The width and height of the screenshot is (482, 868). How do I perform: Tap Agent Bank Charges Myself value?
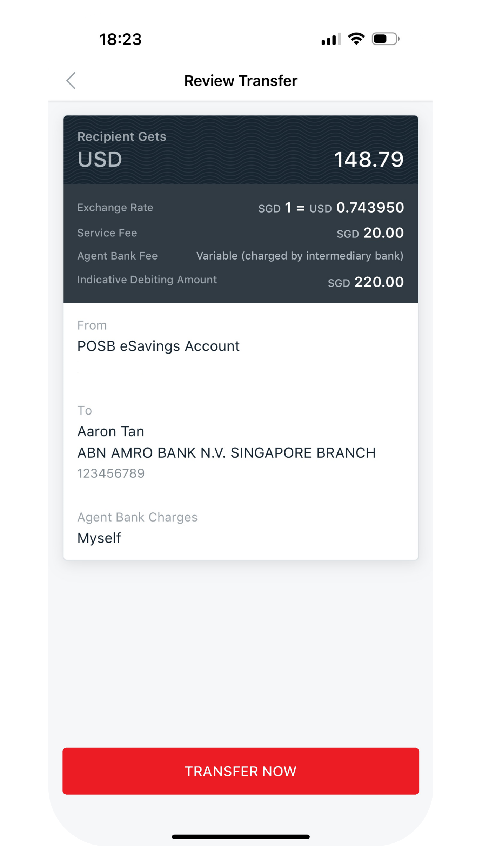(99, 538)
